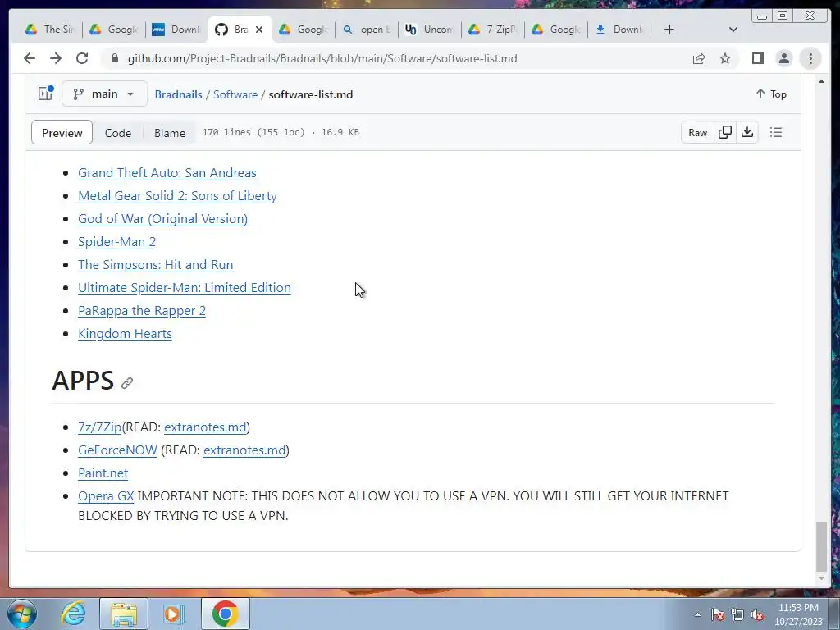Click the scrollbar down arrow
Screen dimensions: 840x630
click(821, 578)
